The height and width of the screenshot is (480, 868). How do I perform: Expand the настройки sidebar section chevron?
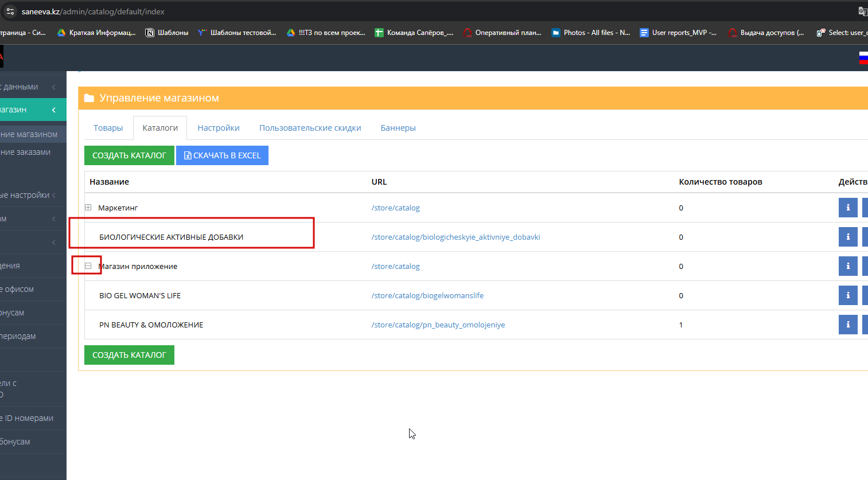pos(54,195)
